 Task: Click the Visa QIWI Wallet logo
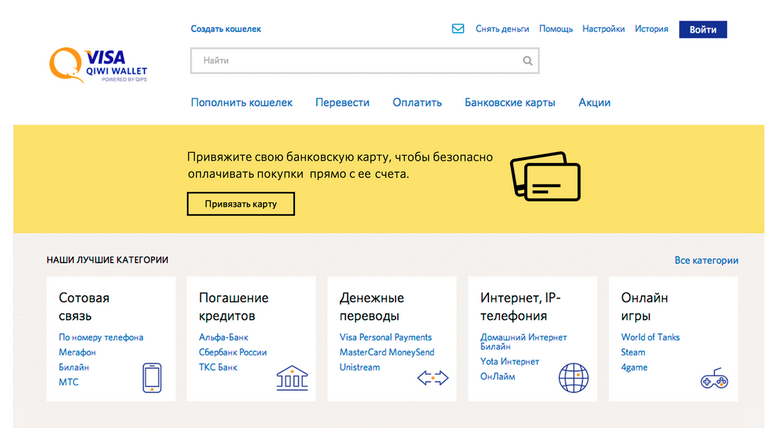pyautogui.click(x=98, y=65)
